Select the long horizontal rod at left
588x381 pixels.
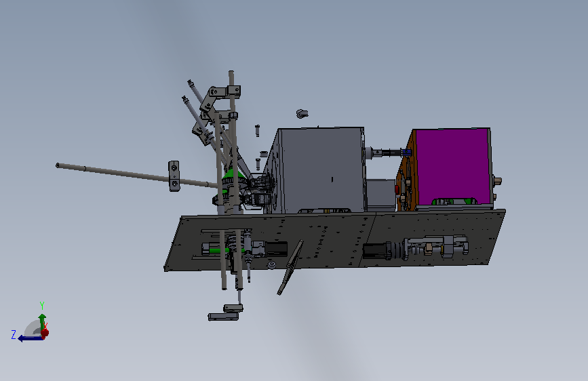136,175
